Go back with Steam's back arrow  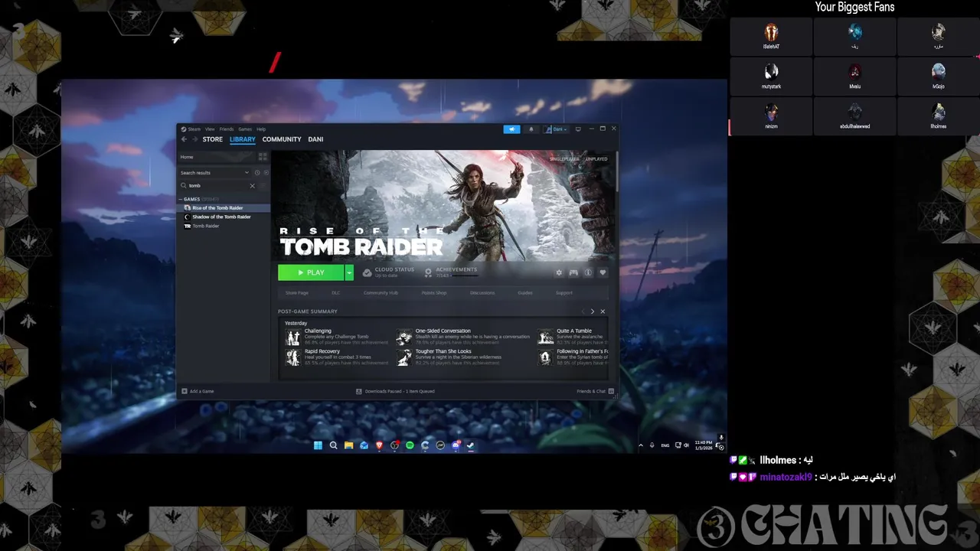click(184, 139)
